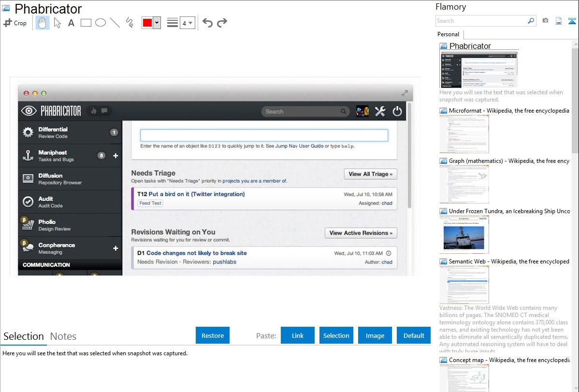Open the line width dropdown showing 4
The width and height of the screenshot is (579, 392).
pos(187,23)
